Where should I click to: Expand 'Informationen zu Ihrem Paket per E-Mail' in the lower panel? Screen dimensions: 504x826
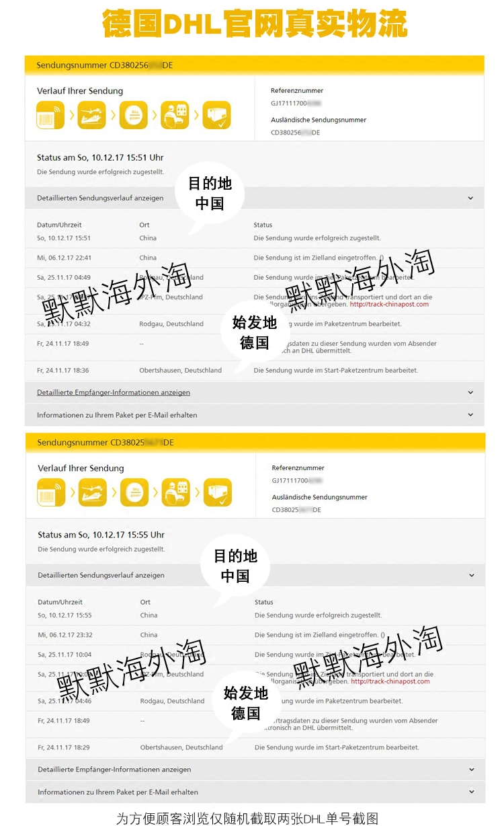pyautogui.click(x=255, y=792)
